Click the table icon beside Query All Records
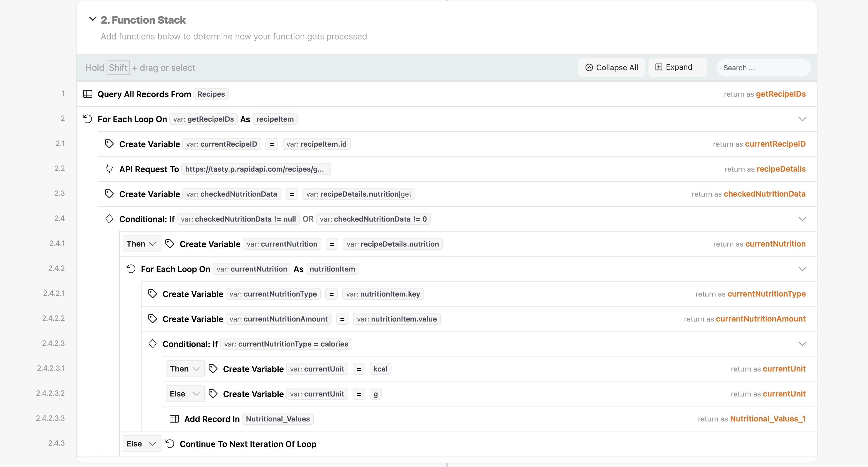The image size is (868, 467). point(88,94)
